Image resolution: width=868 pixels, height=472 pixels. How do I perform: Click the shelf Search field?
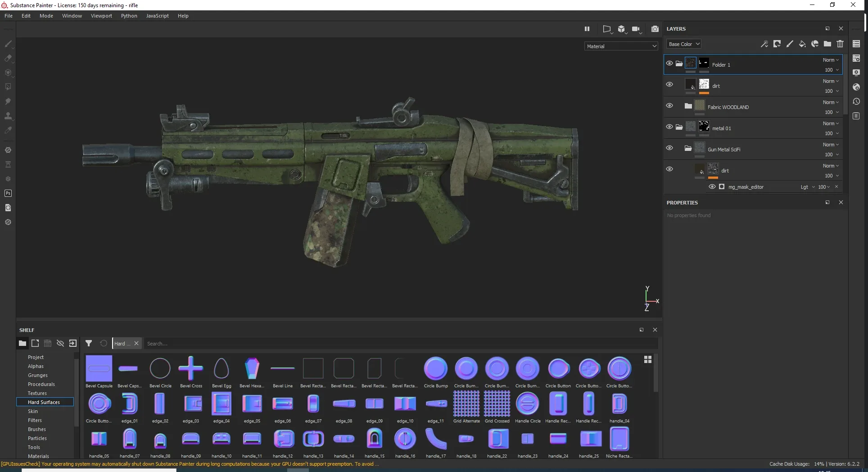(401, 343)
